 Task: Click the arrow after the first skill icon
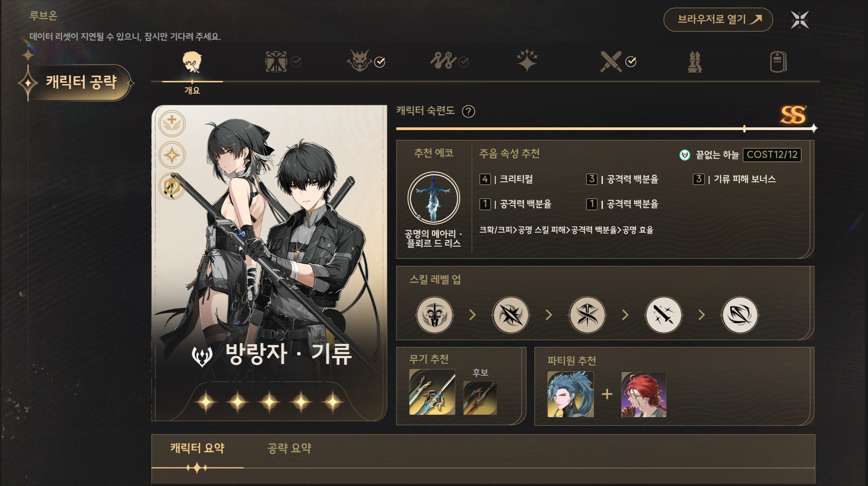[x=472, y=315]
